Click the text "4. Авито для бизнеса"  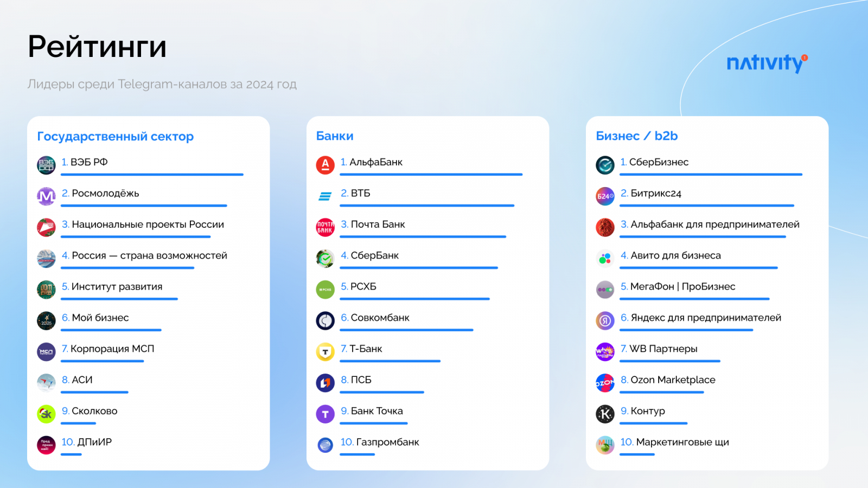point(671,255)
